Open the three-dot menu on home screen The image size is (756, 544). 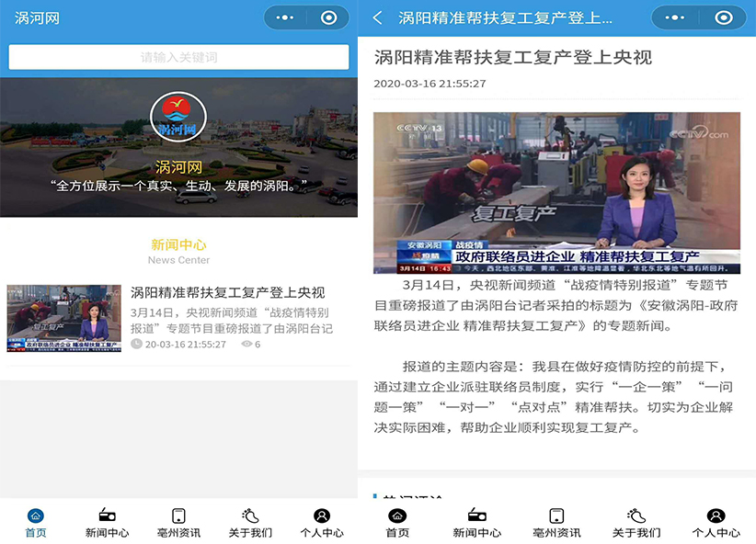coord(285,17)
